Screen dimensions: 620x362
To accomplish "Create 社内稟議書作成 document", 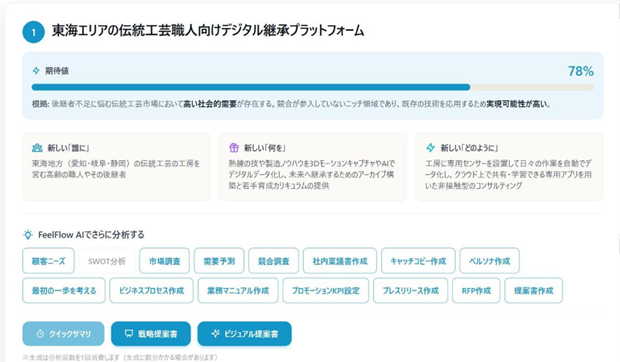I will point(340,261).
